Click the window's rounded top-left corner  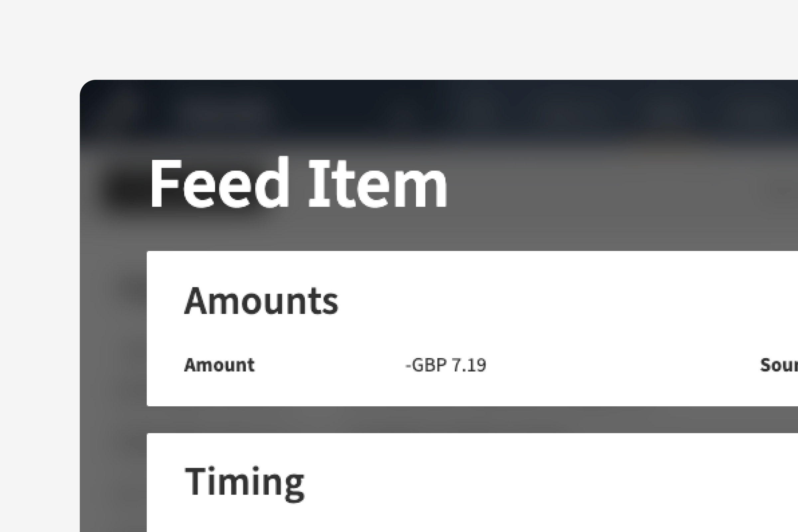(89, 88)
